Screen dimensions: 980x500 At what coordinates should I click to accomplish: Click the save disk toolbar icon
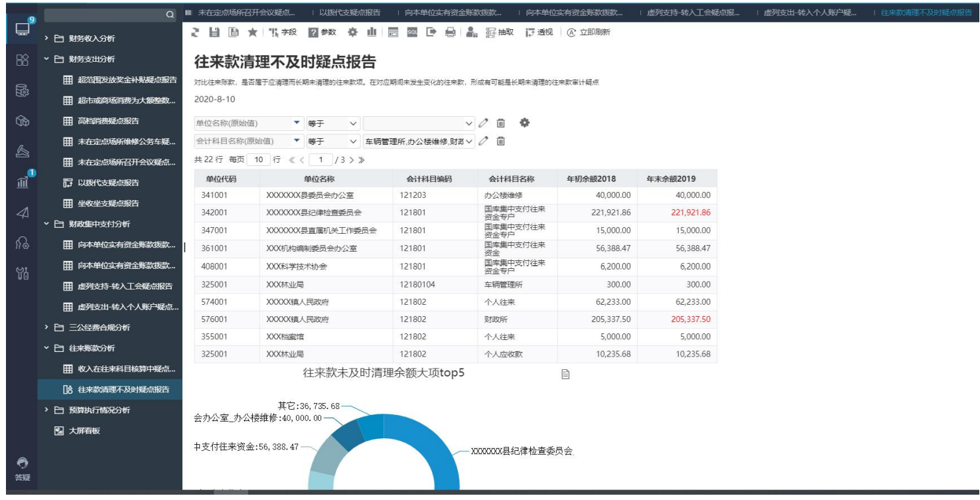[214, 32]
